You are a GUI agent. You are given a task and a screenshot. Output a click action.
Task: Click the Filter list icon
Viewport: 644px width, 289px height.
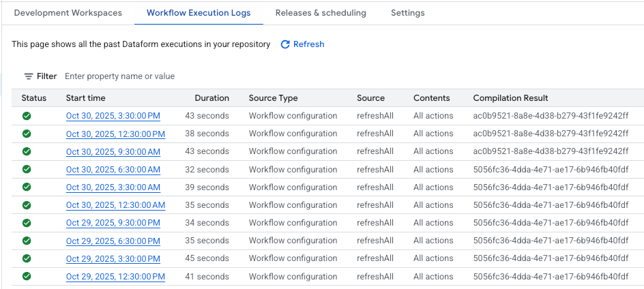pos(28,76)
